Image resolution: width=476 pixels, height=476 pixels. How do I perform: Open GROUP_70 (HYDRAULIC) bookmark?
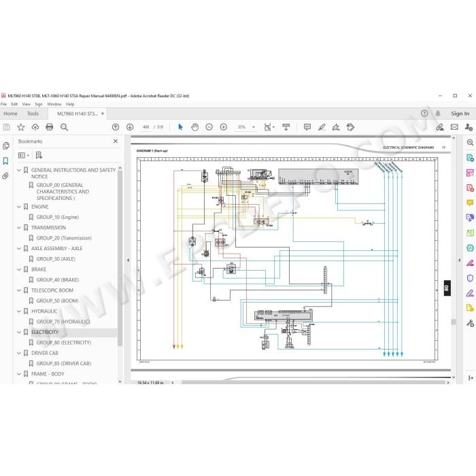pyautogui.click(x=63, y=322)
